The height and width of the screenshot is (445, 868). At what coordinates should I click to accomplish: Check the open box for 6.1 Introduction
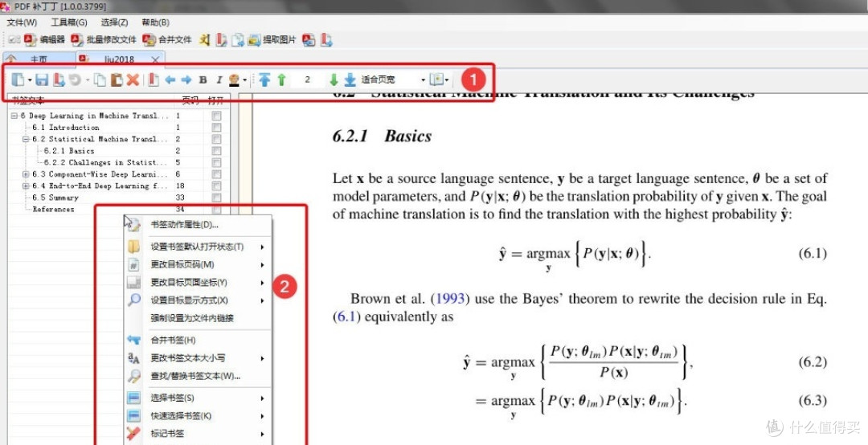click(216, 128)
